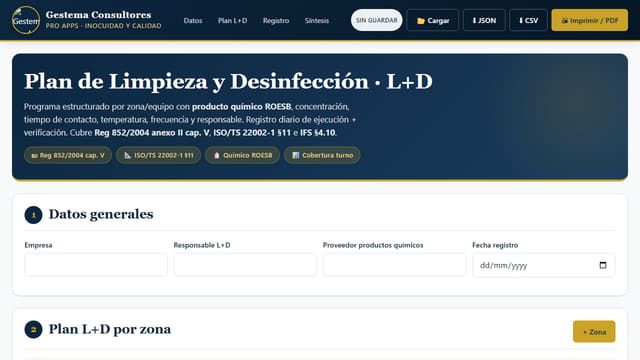Click the Químico ROESB badge
This screenshot has height=360, width=640.
(242, 155)
